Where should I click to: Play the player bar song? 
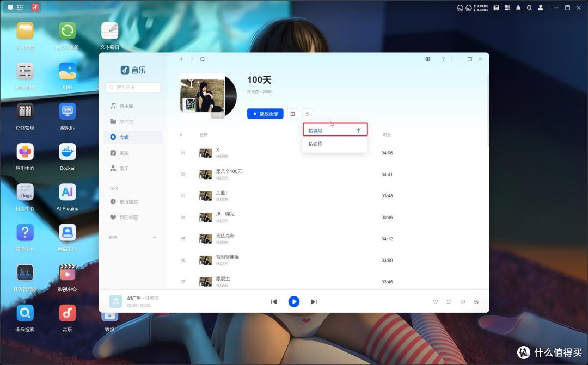click(293, 302)
